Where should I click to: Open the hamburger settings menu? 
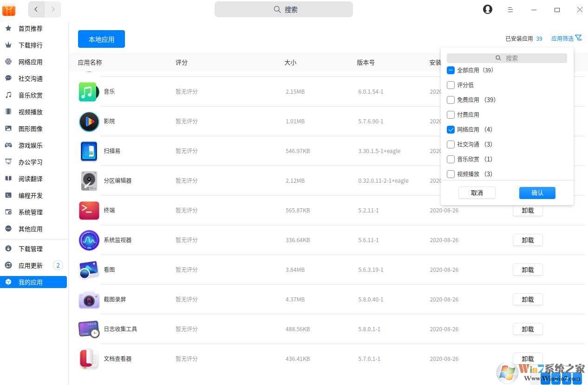510,9
